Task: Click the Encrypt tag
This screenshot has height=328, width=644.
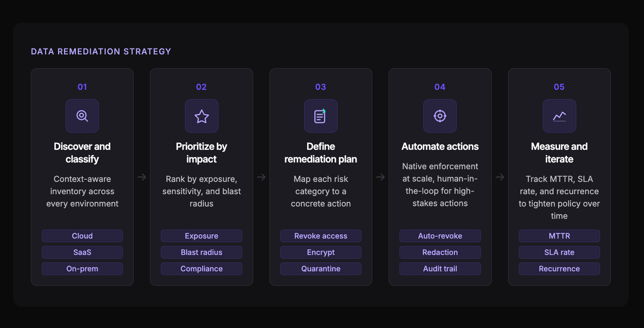Action: pos(321,252)
